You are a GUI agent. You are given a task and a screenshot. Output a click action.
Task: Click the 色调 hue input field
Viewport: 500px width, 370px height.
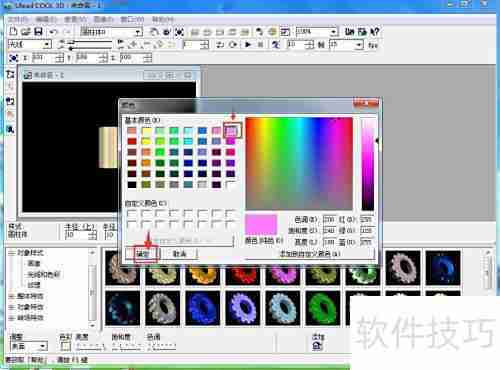pyautogui.click(x=329, y=220)
